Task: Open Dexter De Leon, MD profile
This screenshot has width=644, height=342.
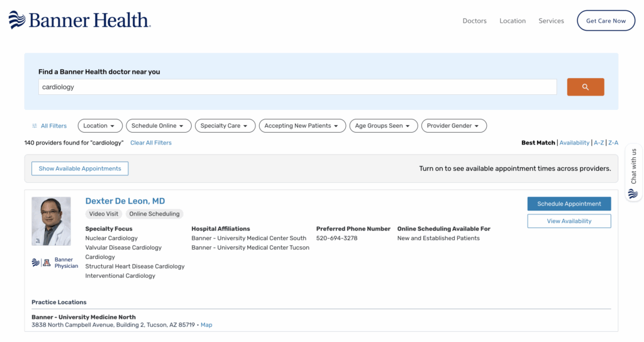Action: tap(125, 201)
